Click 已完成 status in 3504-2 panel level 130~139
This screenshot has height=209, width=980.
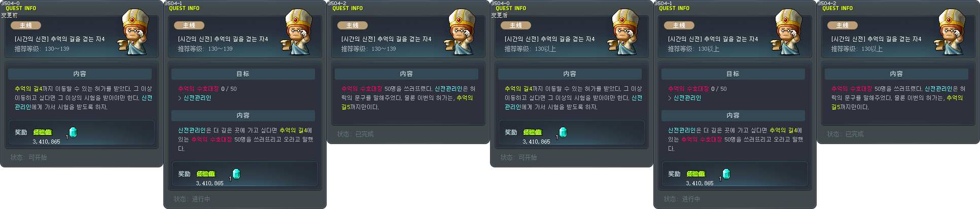tap(364, 134)
